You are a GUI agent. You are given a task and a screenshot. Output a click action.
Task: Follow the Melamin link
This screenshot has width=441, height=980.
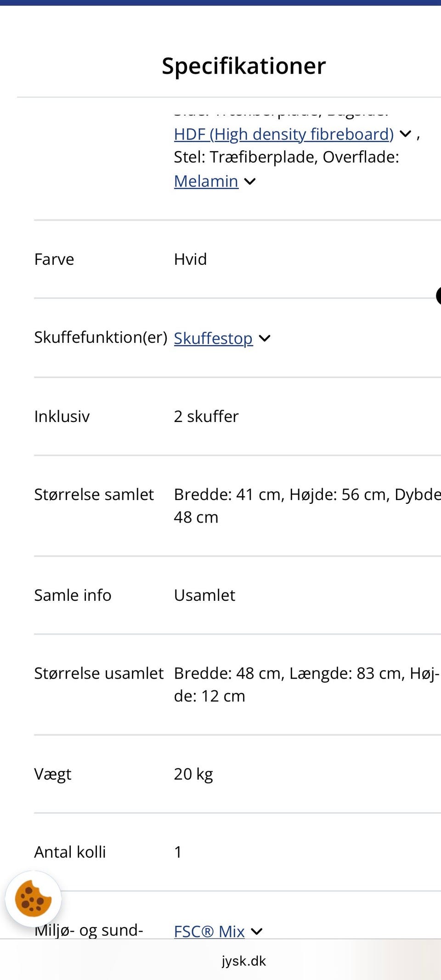tap(205, 181)
